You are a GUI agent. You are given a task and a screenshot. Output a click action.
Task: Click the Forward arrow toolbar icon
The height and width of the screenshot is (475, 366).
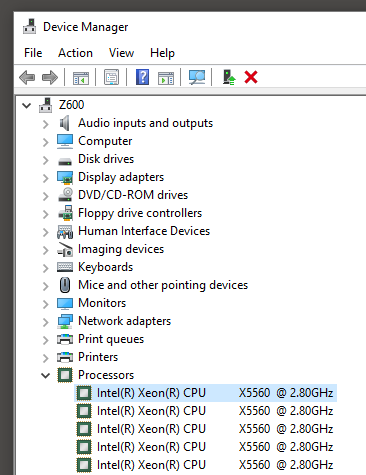tap(50, 77)
